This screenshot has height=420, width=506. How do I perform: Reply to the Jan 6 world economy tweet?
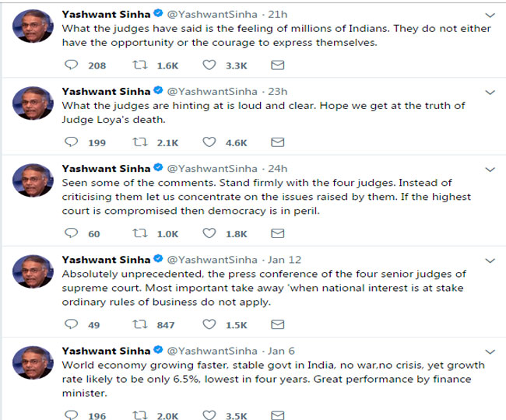[x=71, y=415]
